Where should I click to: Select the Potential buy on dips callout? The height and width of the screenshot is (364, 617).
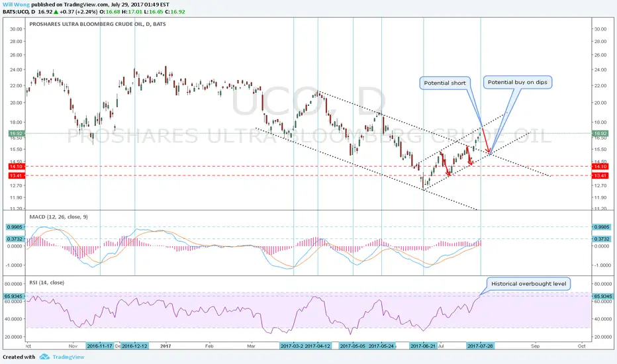click(518, 82)
